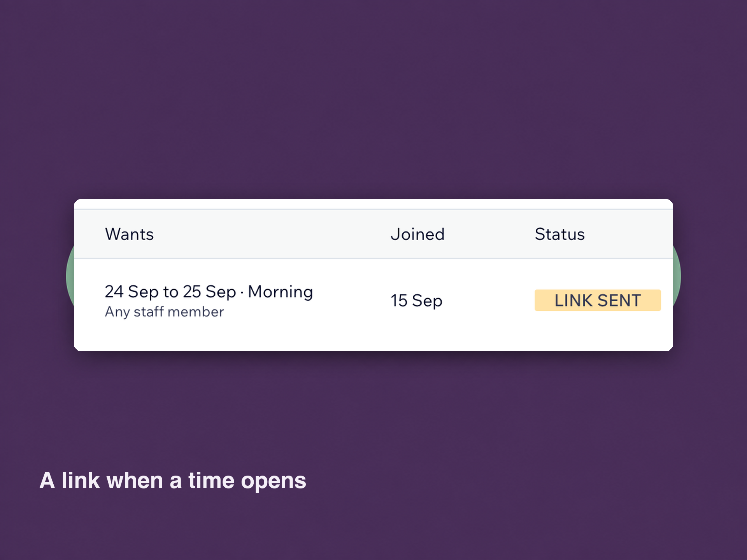This screenshot has height=560, width=747.
Task: Click the 25 Sep end date text
Action: [x=209, y=292]
